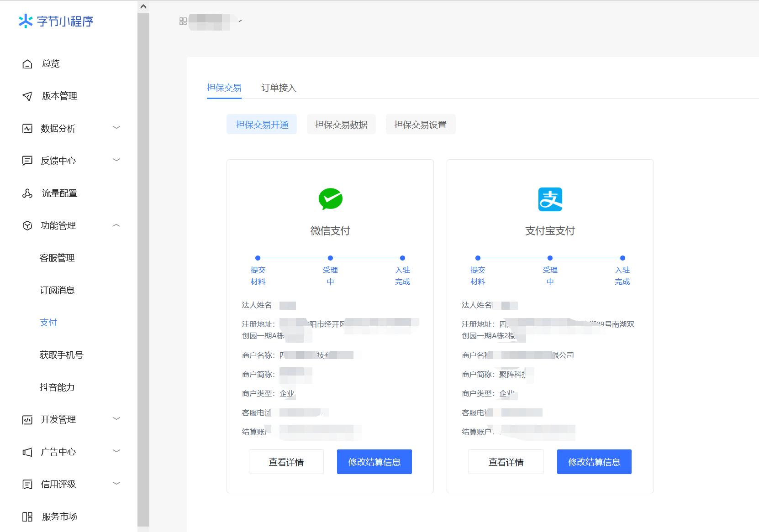Click the 服务市场 icon in sidebar
759x532 pixels.
(x=27, y=517)
